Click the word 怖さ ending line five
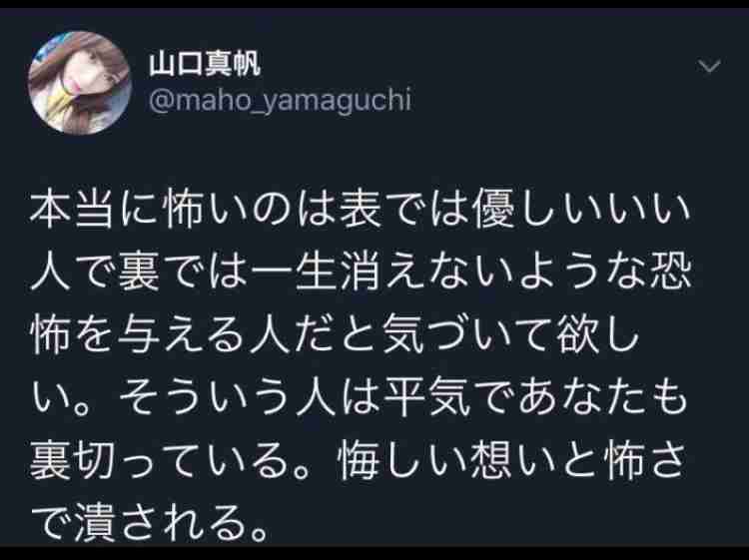The image size is (749, 560). pos(643,463)
